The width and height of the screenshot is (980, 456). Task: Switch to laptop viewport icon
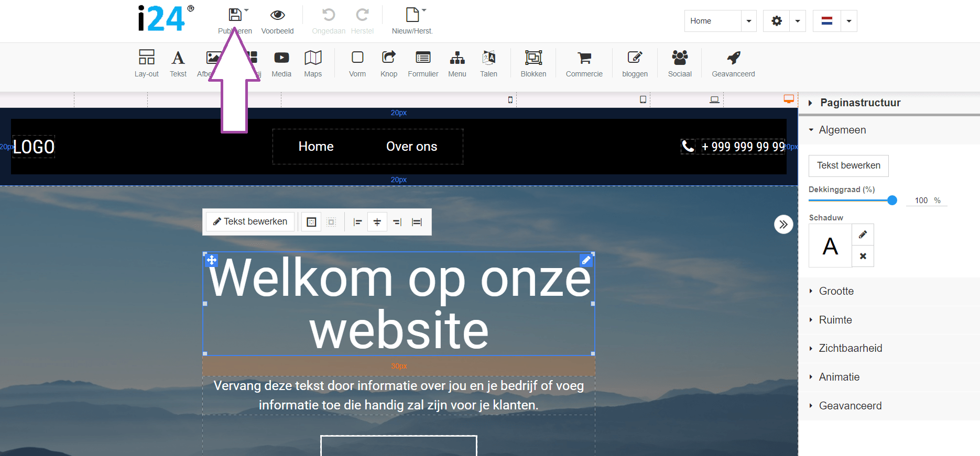pyautogui.click(x=714, y=99)
